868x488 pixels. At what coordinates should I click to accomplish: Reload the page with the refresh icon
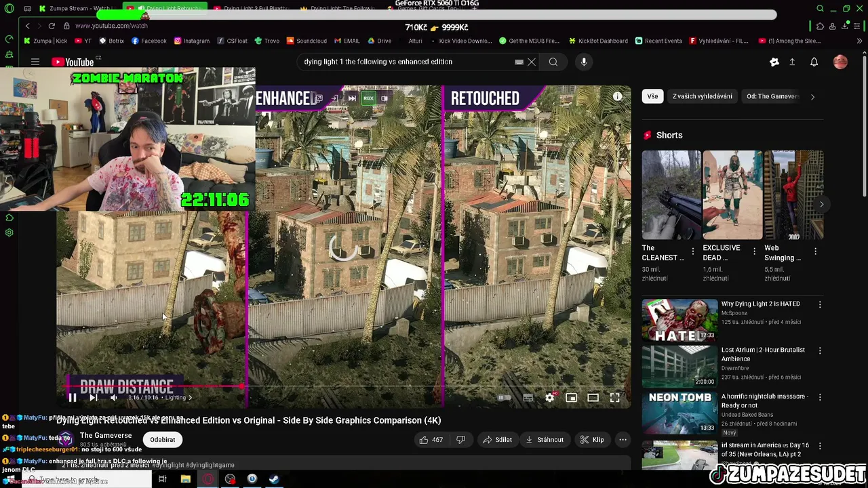pyautogui.click(x=52, y=26)
